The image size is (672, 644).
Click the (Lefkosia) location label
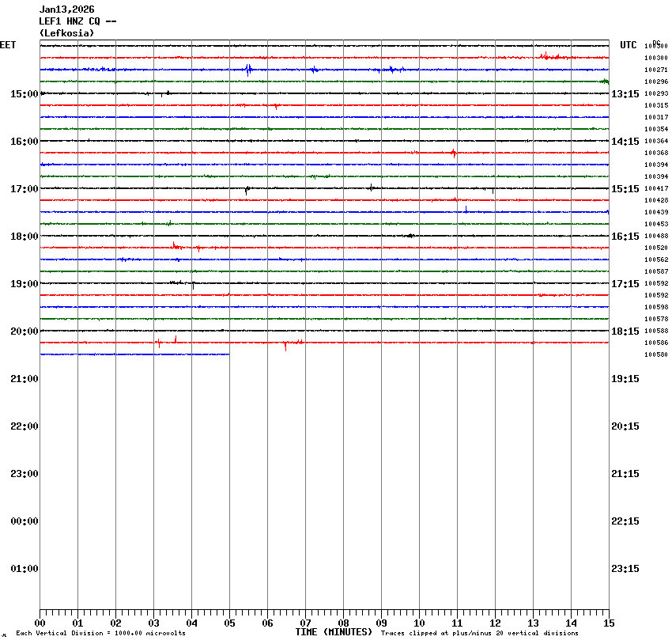66,33
